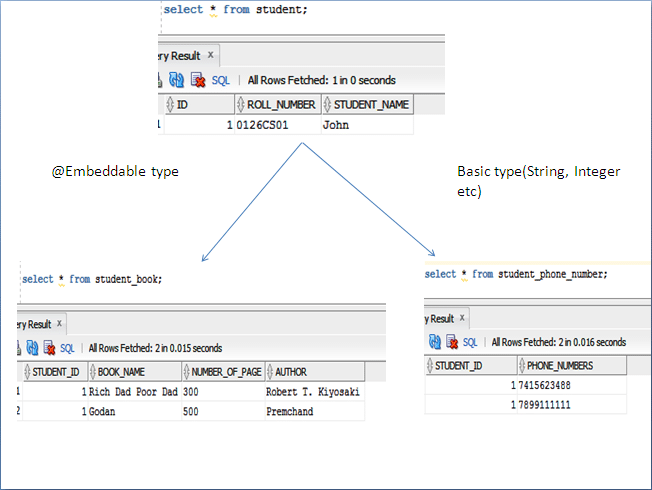Click refresh icon in student_phone_number result toolbar

435,342
